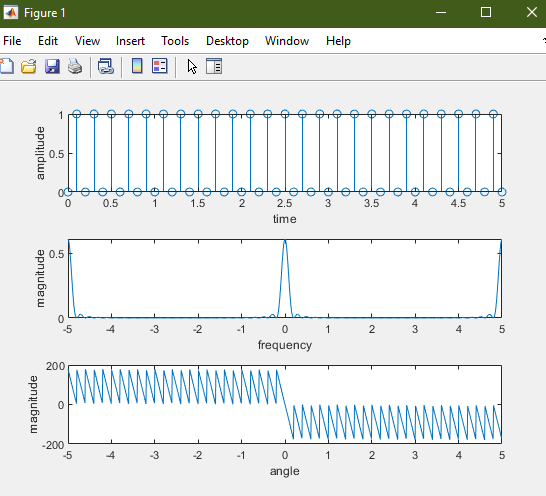Image resolution: width=546 pixels, height=496 pixels.
Task: Open the File menu
Action: pyautogui.click(x=12, y=41)
